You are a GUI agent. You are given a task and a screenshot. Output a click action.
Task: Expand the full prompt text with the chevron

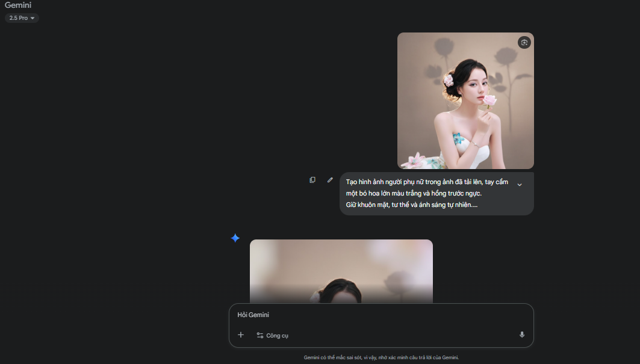pos(520,185)
